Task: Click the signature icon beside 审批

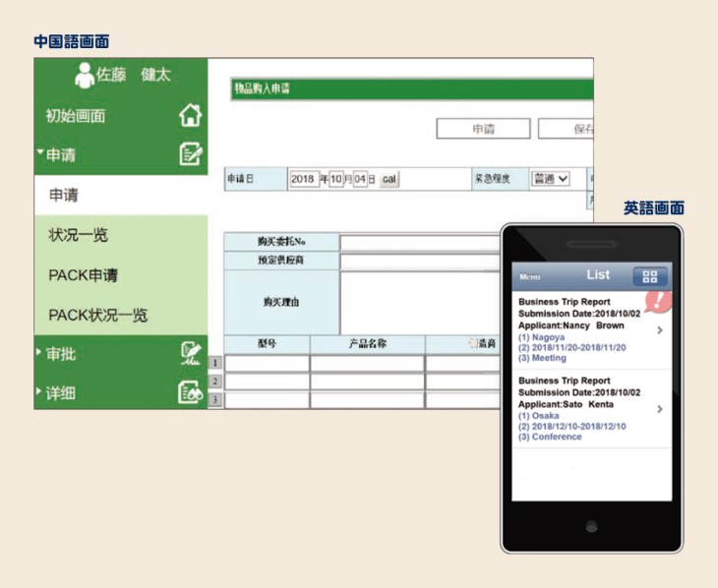Action: (x=190, y=354)
